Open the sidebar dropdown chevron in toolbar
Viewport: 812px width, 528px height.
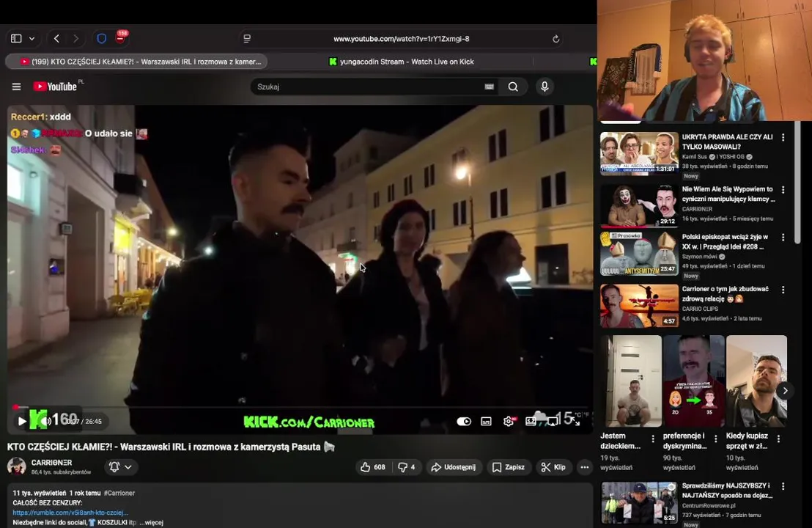point(32,38)
